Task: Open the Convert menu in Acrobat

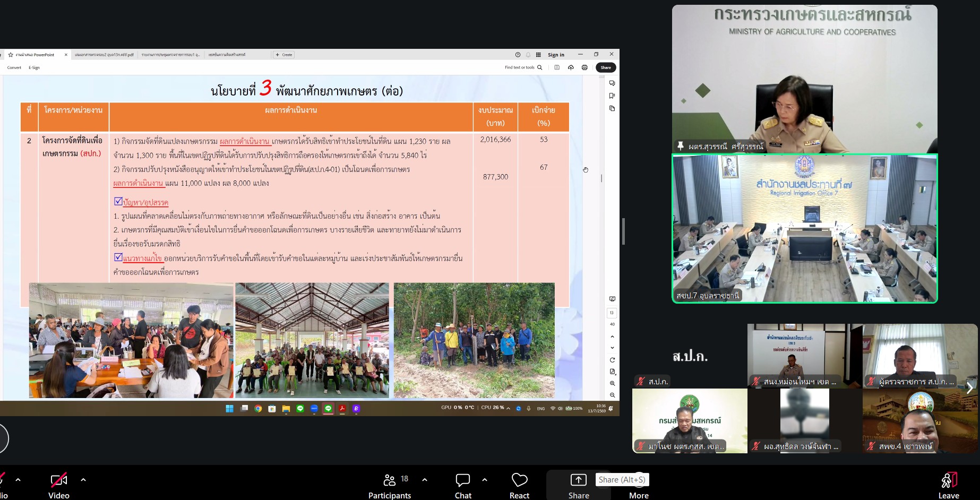Action: (x=14, y=67)
